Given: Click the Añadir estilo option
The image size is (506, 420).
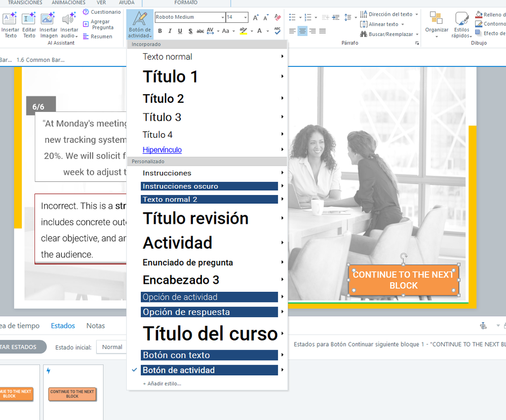Looking at the screenshot, I should click(162, 384).
